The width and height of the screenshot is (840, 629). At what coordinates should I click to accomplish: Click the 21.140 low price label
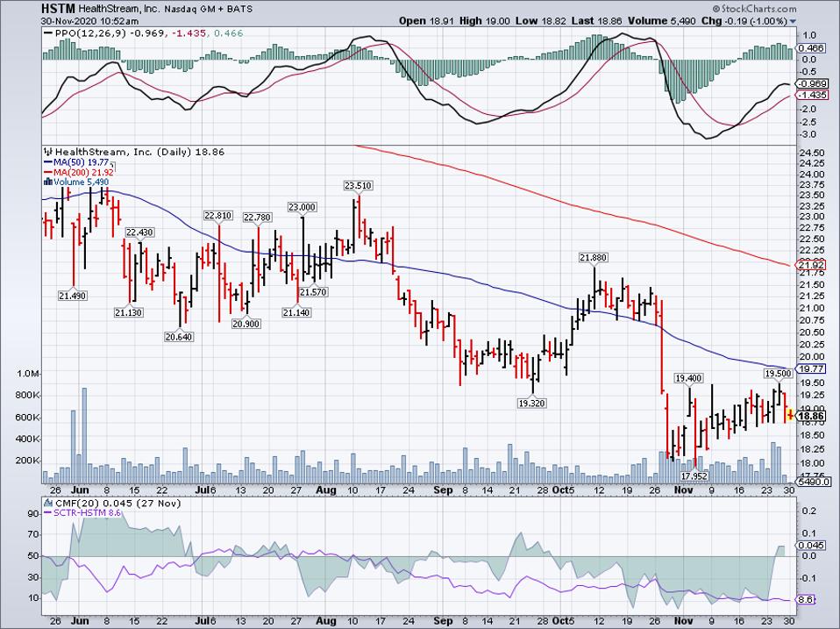[296, 312]
